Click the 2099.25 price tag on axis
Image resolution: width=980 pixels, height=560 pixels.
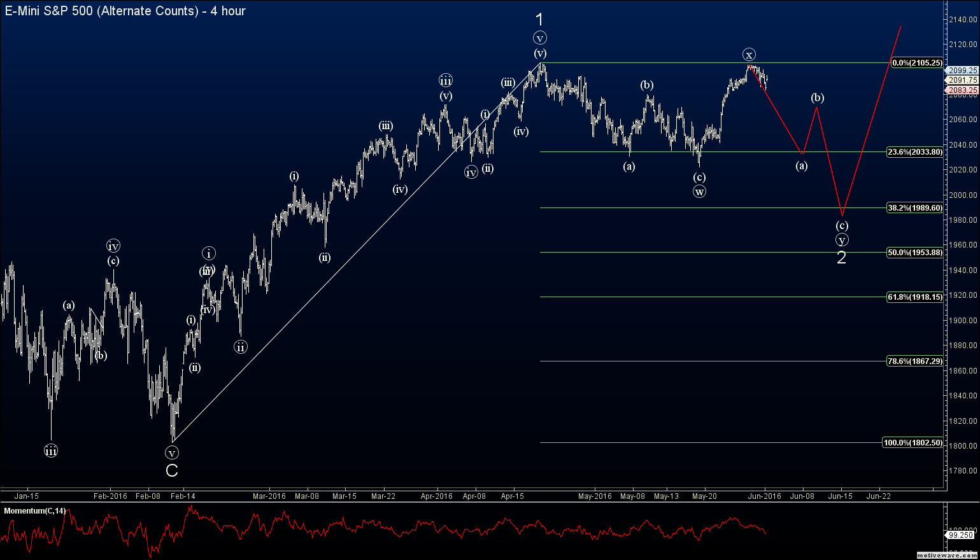(x=962, y=71)
